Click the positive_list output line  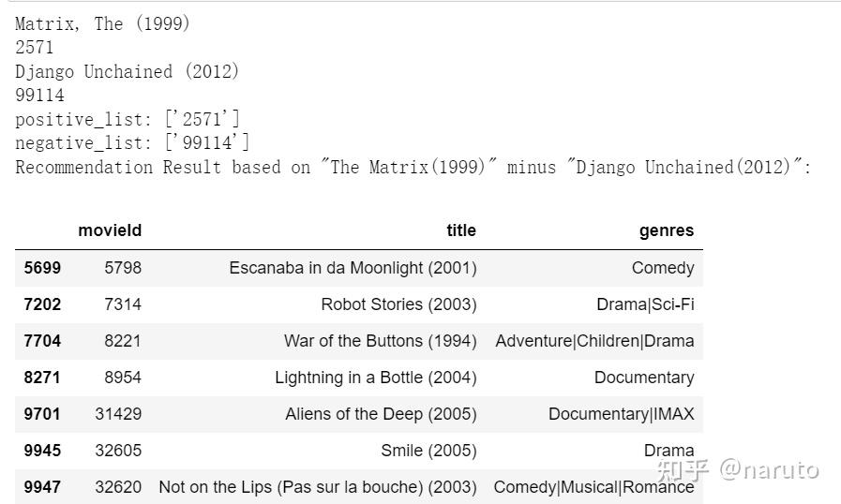(x=128, y=119)
